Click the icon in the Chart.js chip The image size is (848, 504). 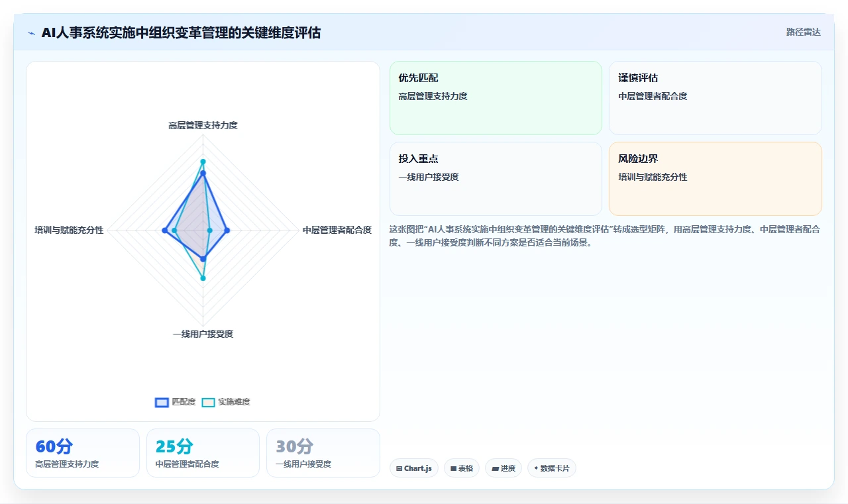(x=399, y=468)
